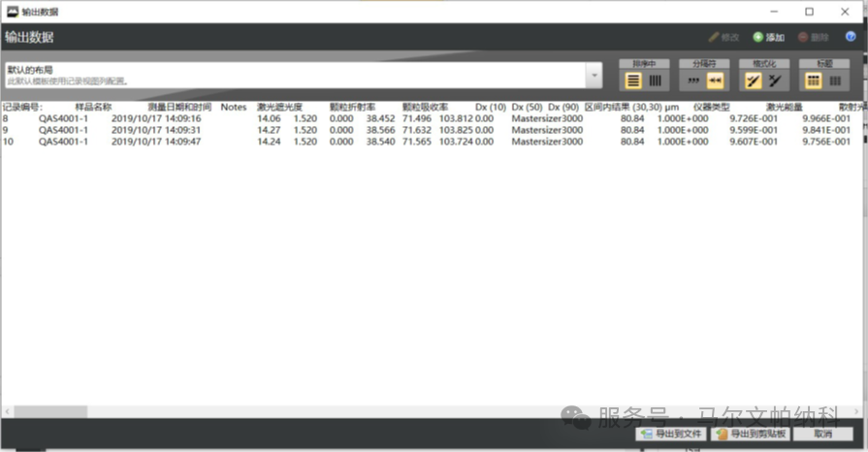Click the Dx (90) column header

tap(563, 107)
